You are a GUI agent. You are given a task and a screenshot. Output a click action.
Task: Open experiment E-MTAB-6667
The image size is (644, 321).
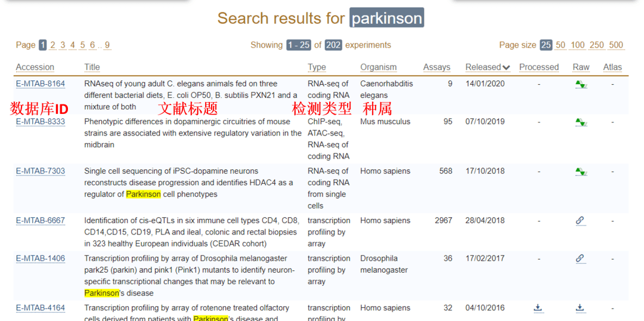click(41, 221)
